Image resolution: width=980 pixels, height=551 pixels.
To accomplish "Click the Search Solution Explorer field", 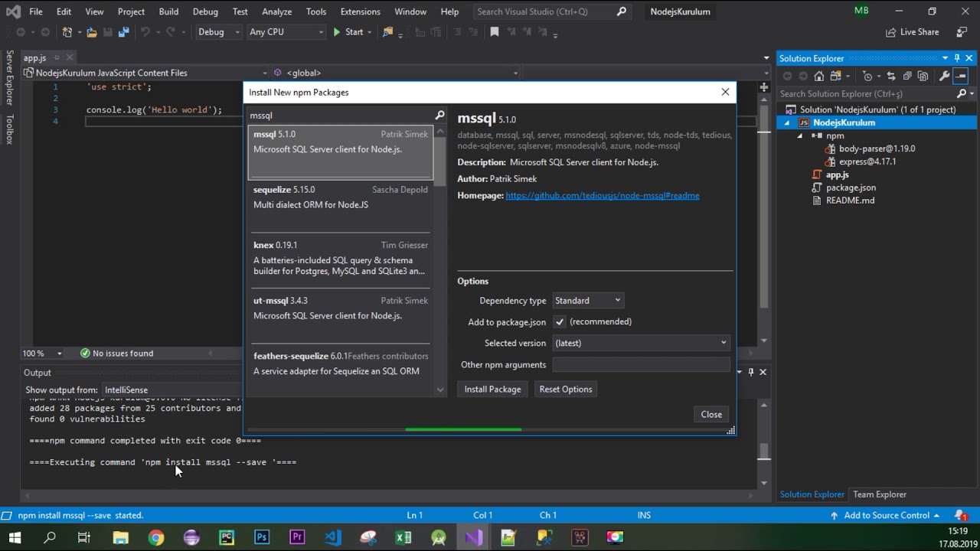I will click(867, 93).
